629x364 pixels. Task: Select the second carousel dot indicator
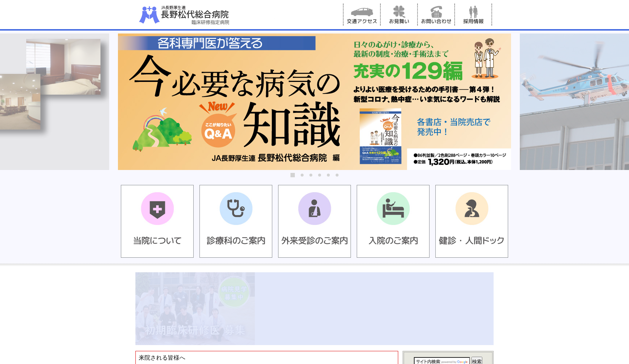point(302,175)
